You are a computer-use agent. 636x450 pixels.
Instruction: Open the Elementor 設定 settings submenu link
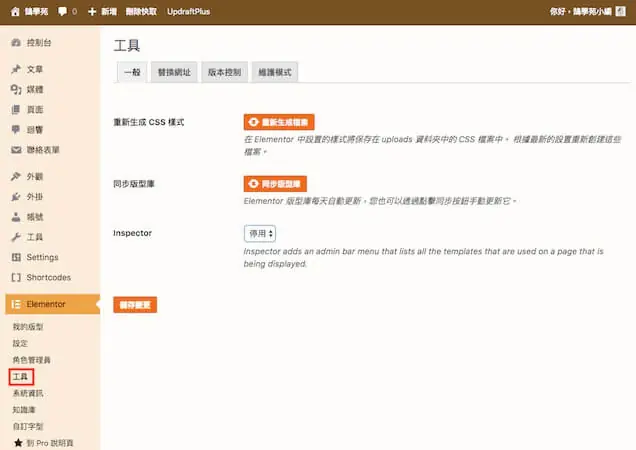click(20, 343)
